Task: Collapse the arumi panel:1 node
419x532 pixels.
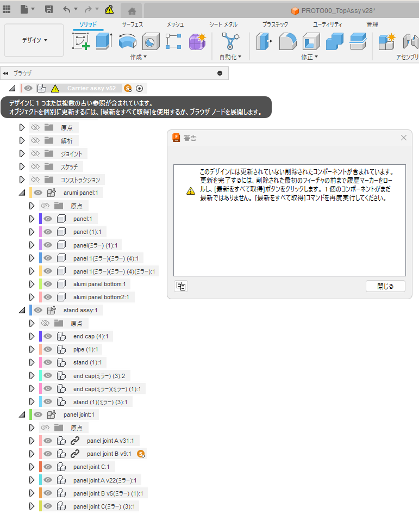Action: (22, 193)
